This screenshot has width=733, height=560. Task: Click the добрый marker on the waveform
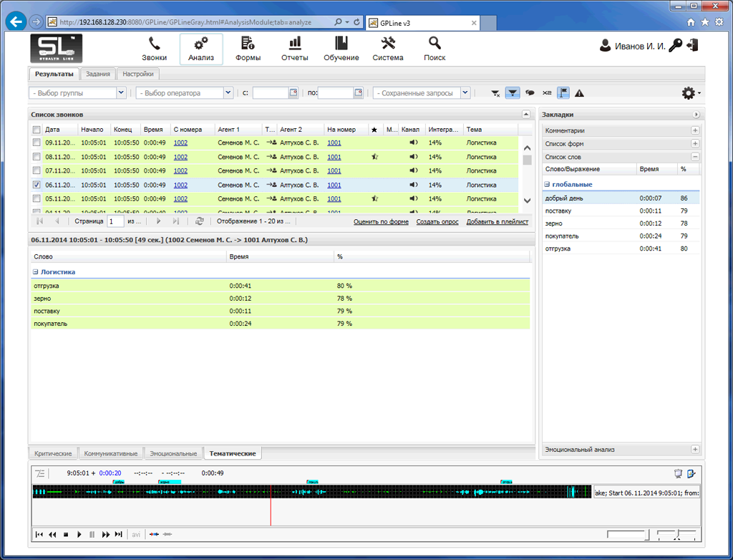(x=119, y=482)
